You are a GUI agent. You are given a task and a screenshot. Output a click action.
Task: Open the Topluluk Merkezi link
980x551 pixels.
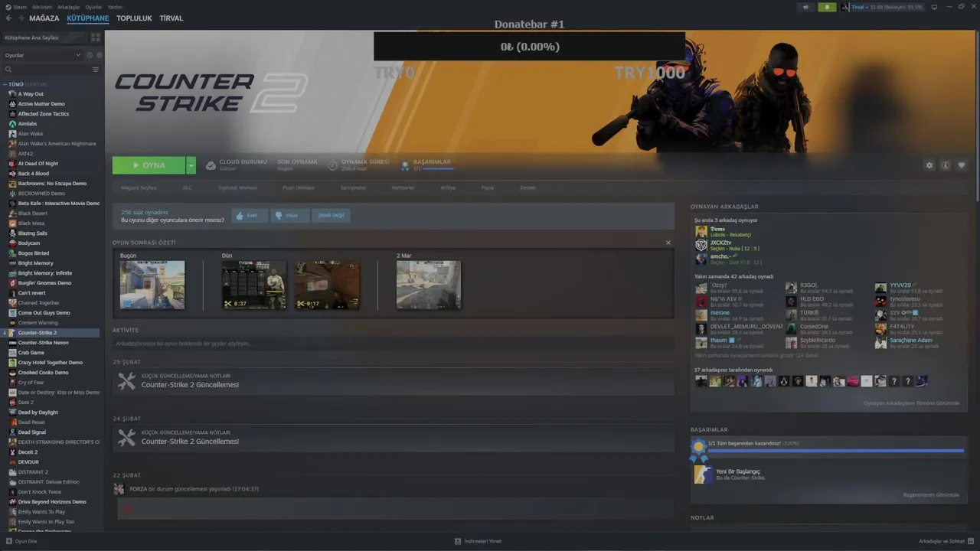237,187
